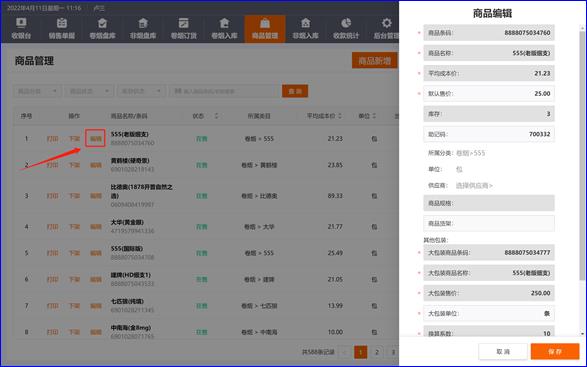The height and width of the screenshot is (367, 587).
Task: Click 取消 to cancel editing
Action: pyautogui.click(x=503, y=352)
